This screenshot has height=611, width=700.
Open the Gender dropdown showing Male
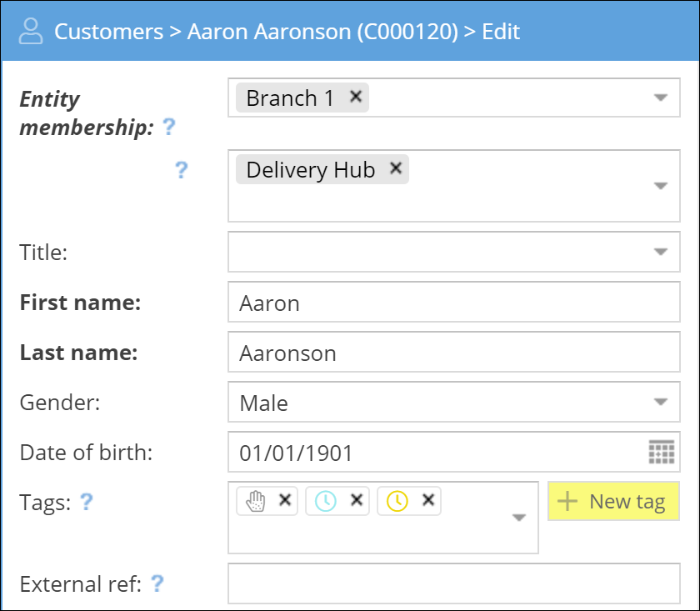[x=660, y=403]
